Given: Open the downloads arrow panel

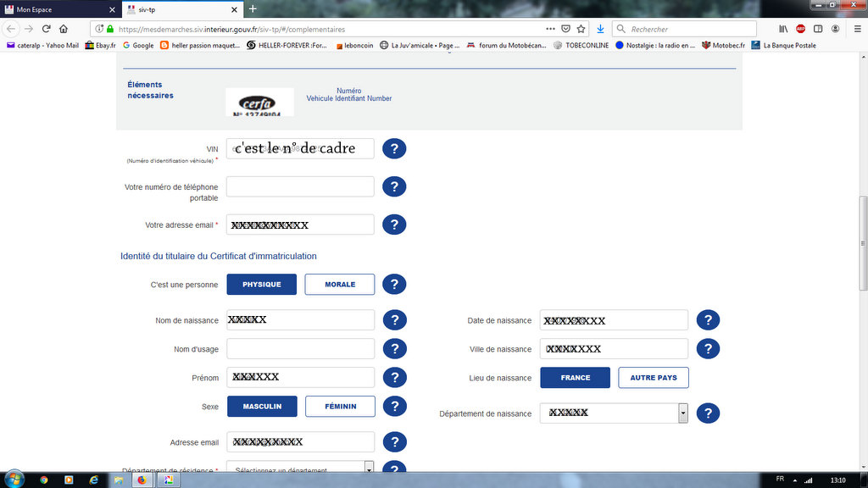Looking at the screenshot, I should click(x=600, y=29).
